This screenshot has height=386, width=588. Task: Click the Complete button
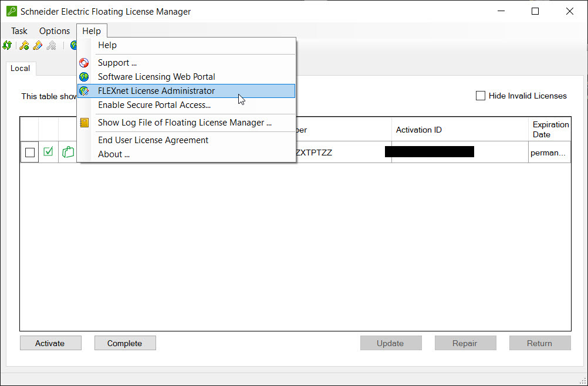125,343
